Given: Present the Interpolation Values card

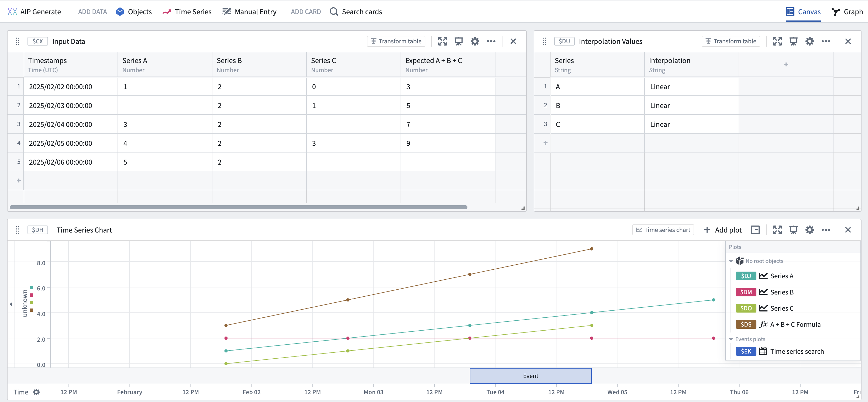Looking at the screenshot, I should [794, 41].
